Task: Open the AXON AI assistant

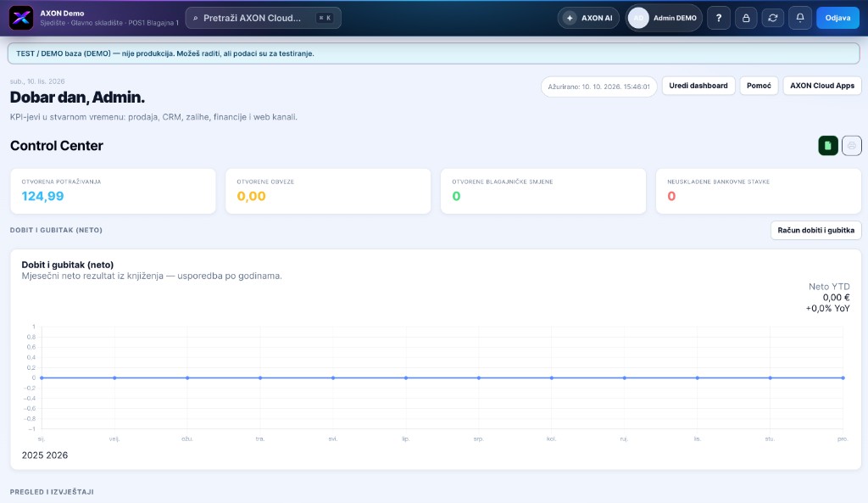Action: click(588, 18)
